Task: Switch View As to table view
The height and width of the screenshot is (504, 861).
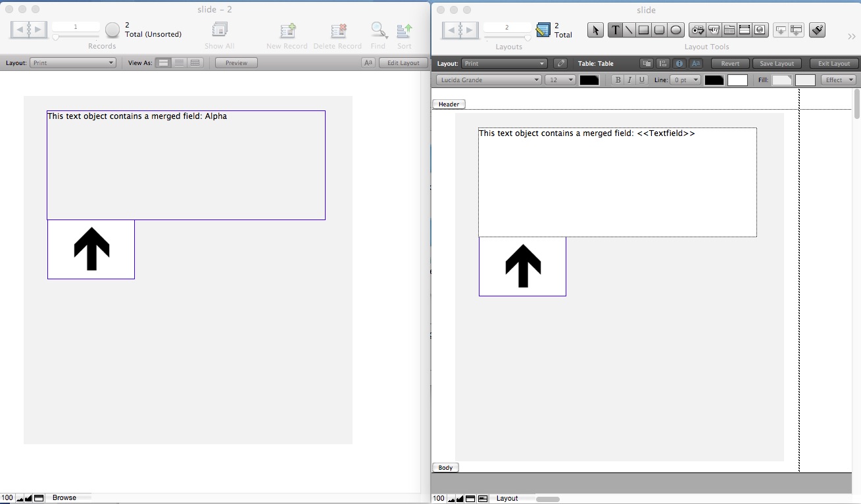Action: tap(195, 63)
